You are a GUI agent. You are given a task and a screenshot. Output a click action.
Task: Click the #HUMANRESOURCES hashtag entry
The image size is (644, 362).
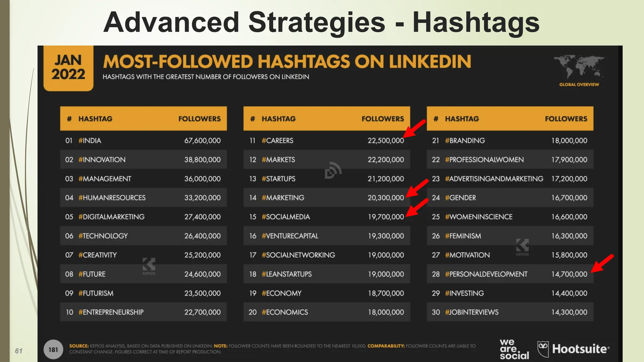coord(112,198)
